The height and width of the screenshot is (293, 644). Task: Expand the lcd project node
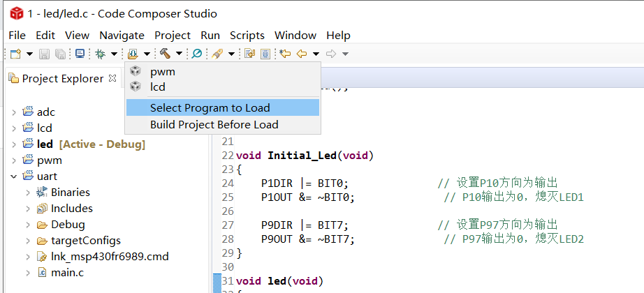click(14, 128)
